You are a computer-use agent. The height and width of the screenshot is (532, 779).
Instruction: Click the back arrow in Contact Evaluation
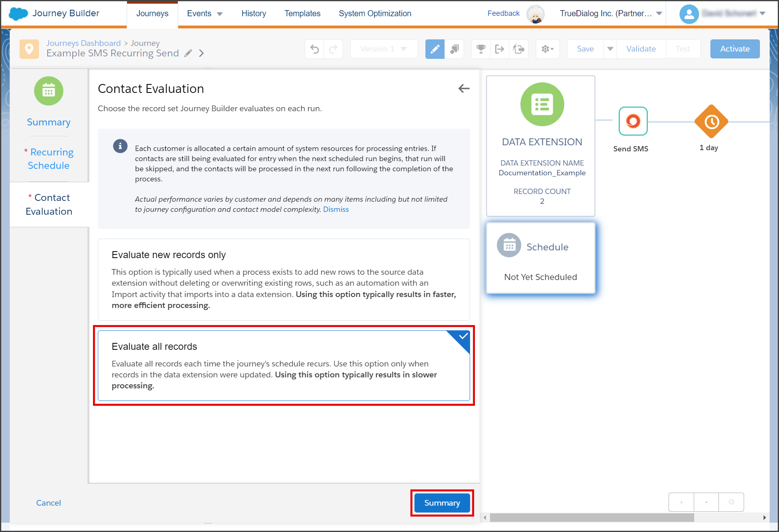(464, 88)
